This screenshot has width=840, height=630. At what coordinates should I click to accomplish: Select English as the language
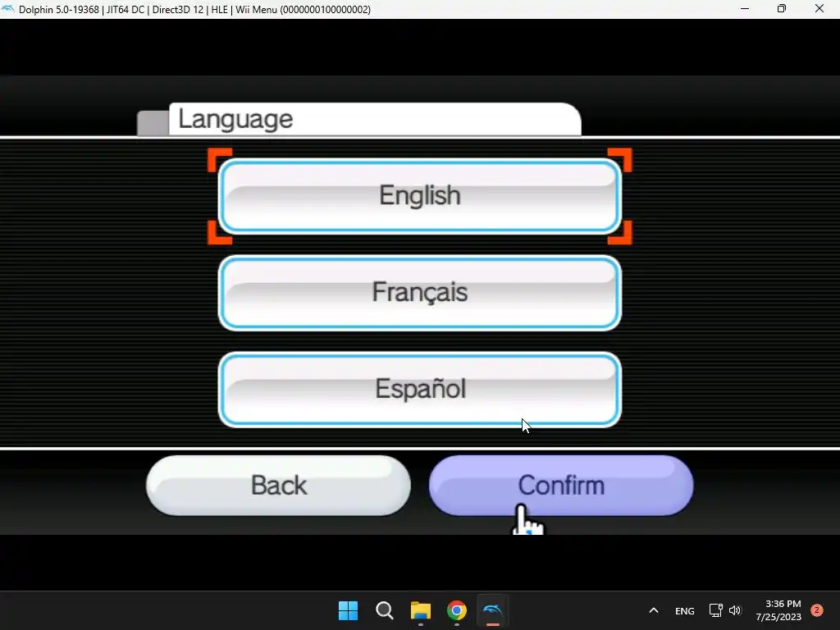coord(419,196)
